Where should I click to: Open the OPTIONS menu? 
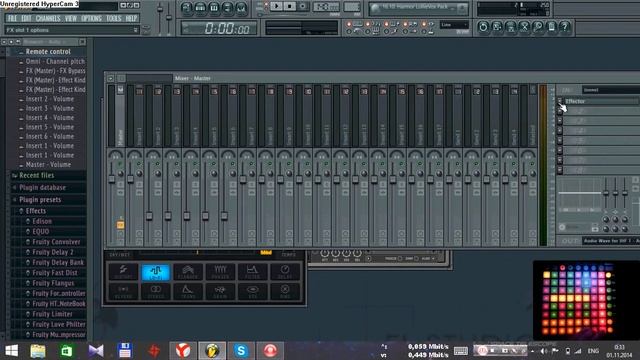pyautogui.click(x=91, y=18)
